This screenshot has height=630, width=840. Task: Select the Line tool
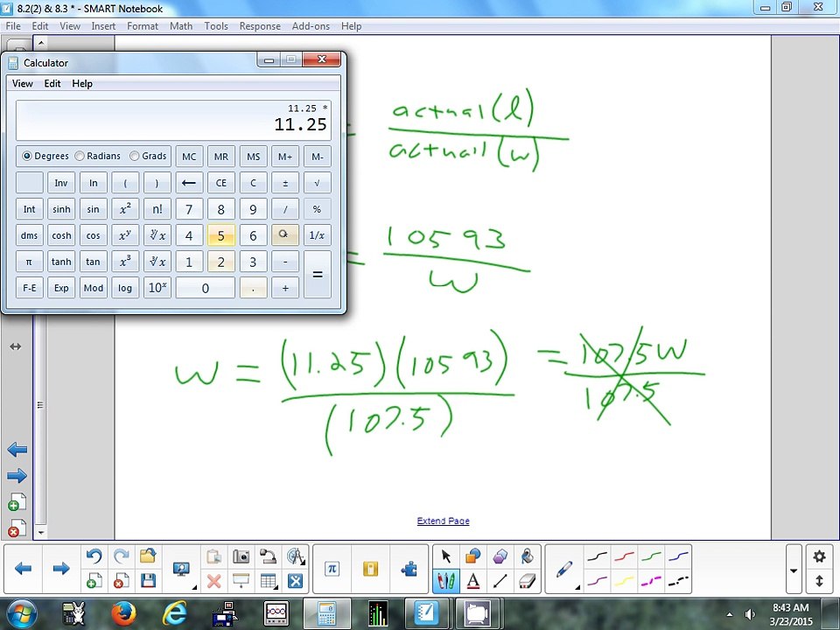click(500, 581)
